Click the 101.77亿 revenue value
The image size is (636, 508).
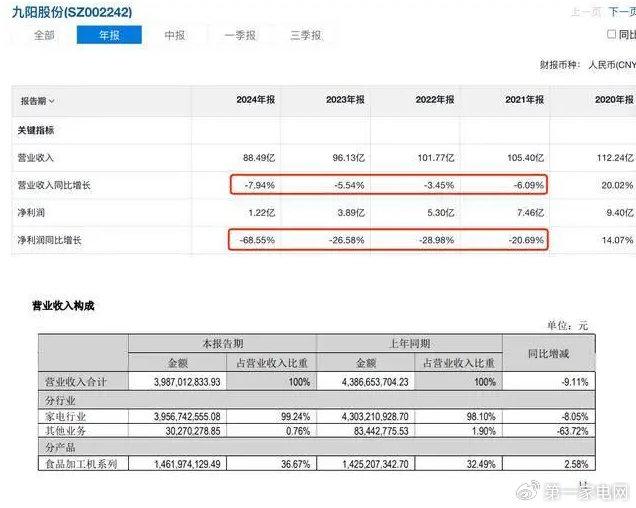coord(436,157)
